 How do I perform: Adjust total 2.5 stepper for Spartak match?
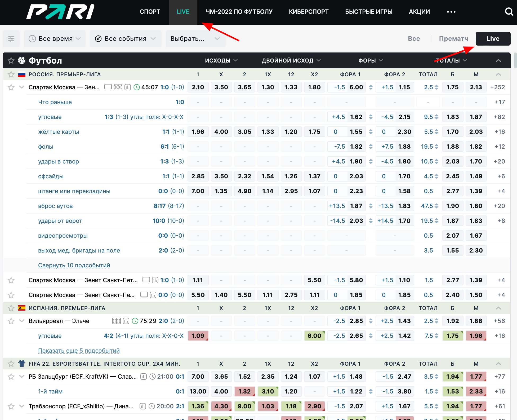click(x=436, y=87)
